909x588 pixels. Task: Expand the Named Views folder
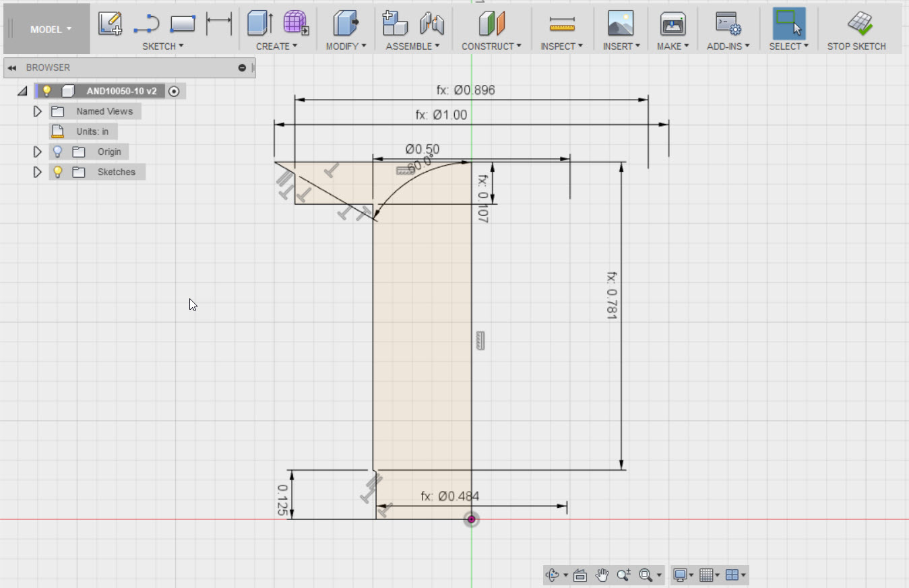[37, 111]
